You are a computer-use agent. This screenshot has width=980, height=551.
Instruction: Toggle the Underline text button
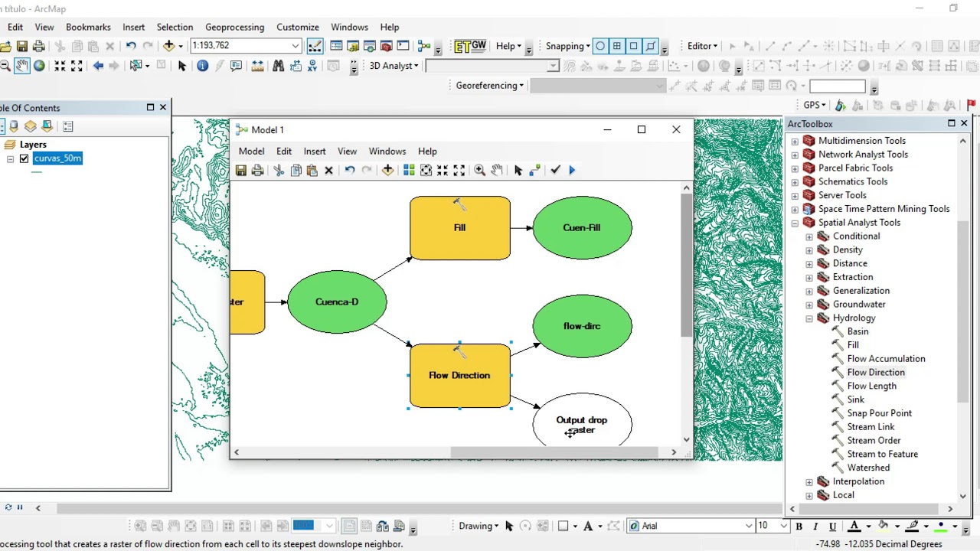click(832, 526)
